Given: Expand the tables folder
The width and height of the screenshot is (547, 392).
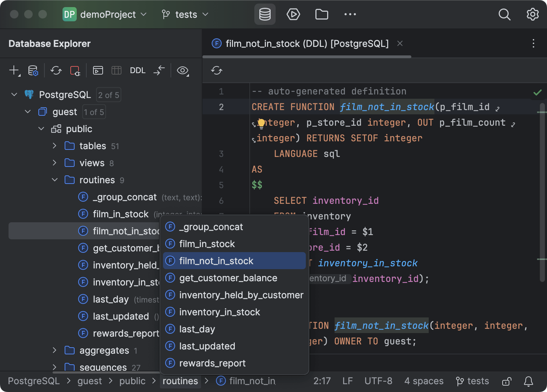Looking at the screenshot, I should [55, 146].
